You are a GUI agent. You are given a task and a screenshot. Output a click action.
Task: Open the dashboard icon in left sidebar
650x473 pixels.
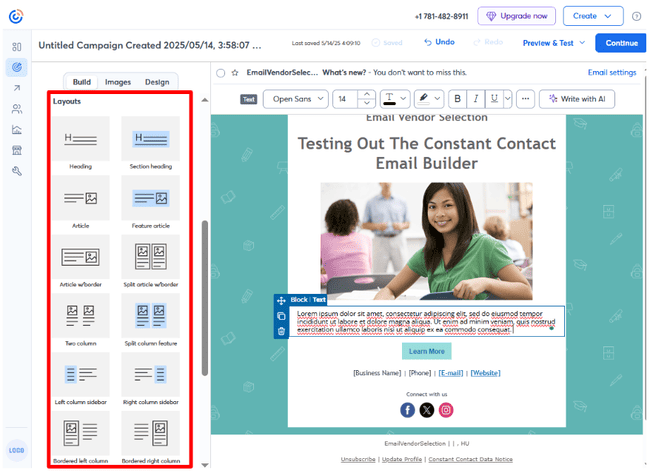pos(17,47)
